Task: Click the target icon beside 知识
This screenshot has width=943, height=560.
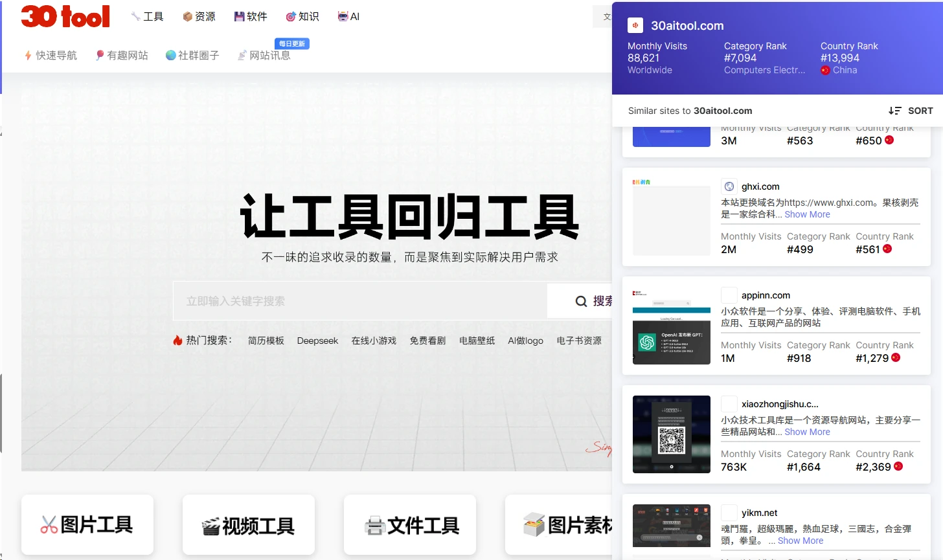Action: (291, 17)
